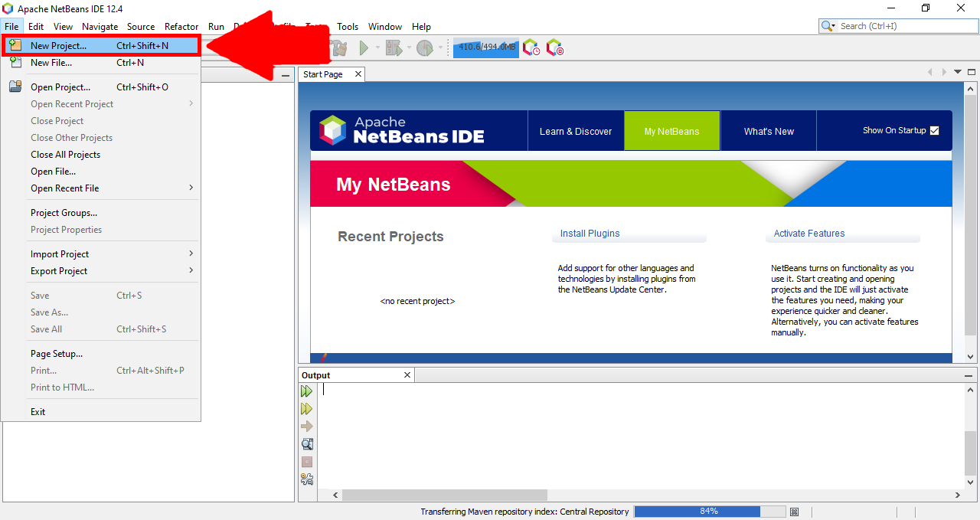Open the Help menu
Screen dimensions: 980x520
pyautogui.click(x=421, y=26)
